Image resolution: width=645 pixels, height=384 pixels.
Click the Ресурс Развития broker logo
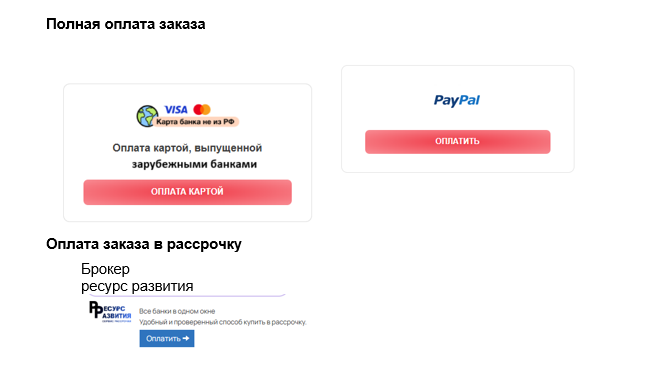110,312
